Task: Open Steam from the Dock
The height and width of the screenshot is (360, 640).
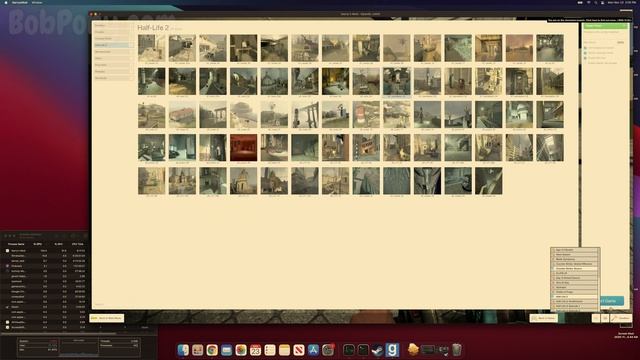Action: (377, 350)
